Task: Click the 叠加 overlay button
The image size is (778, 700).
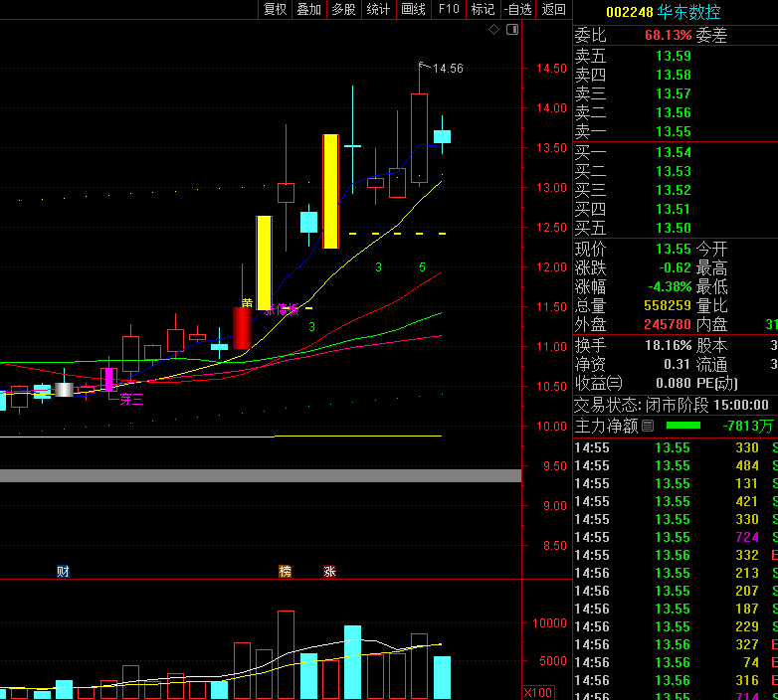Action: tap(309, 9)
